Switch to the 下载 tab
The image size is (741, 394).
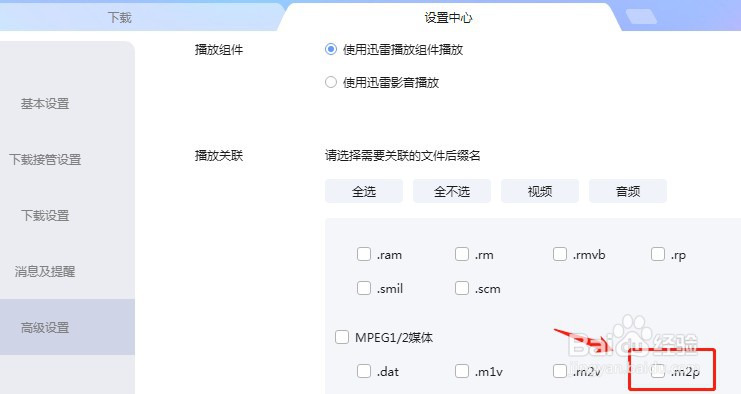120,17
